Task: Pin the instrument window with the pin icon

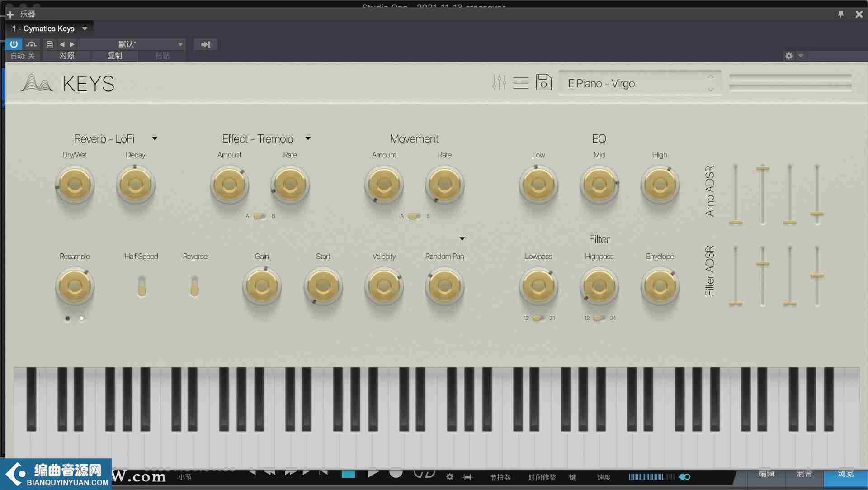Action: point(841,14)
